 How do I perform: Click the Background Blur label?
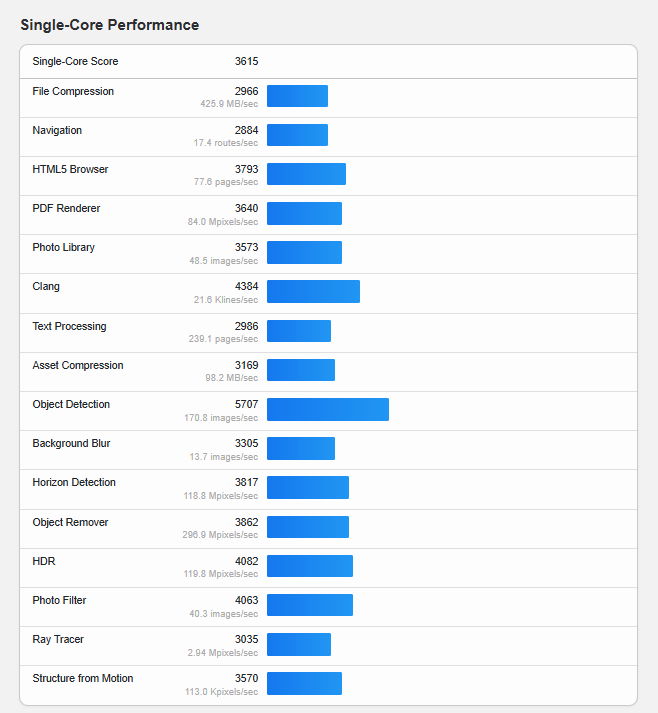(71, 444)
